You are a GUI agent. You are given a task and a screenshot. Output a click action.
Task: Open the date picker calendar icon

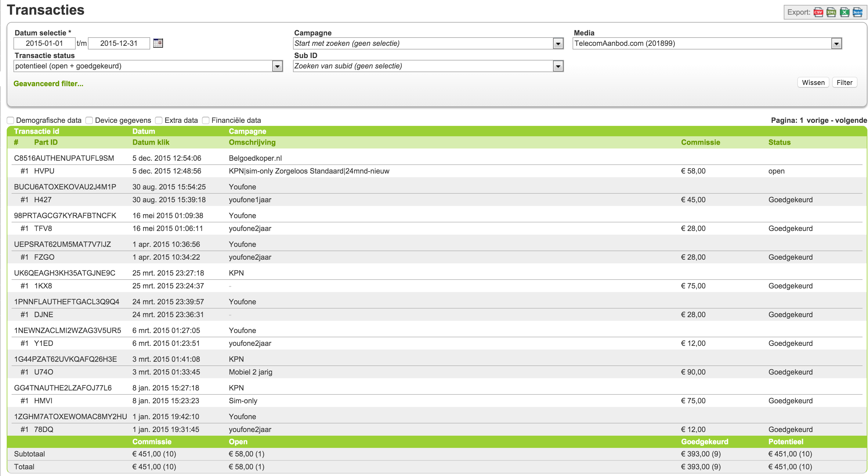(158, 43)
